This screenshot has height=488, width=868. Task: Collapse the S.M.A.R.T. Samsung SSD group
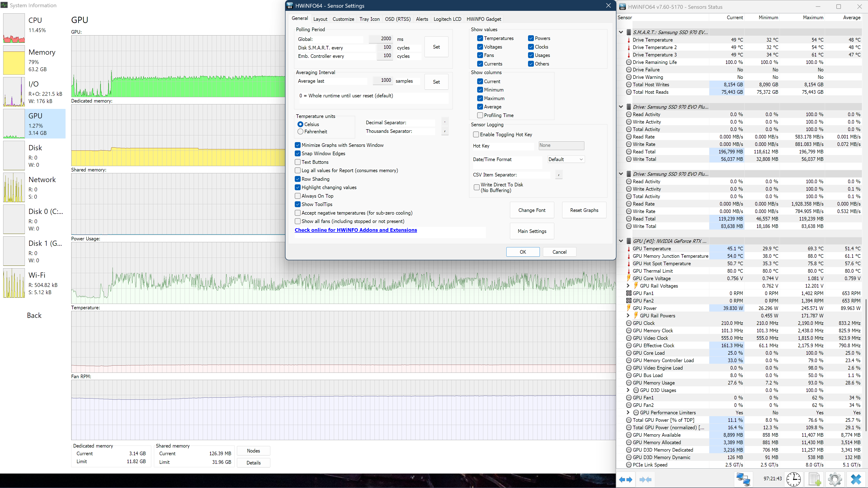pos(621,32)
